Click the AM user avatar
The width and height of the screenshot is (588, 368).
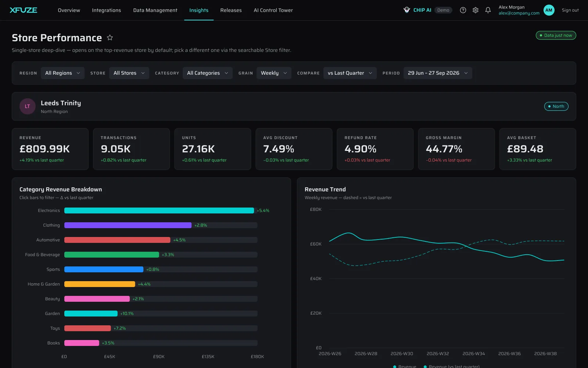(x=549, y=10)
